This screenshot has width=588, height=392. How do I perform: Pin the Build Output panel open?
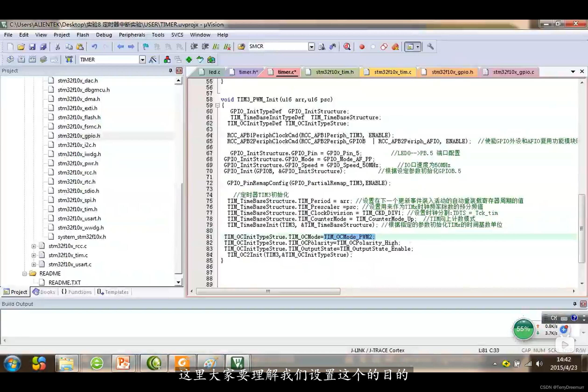[574, 304]
